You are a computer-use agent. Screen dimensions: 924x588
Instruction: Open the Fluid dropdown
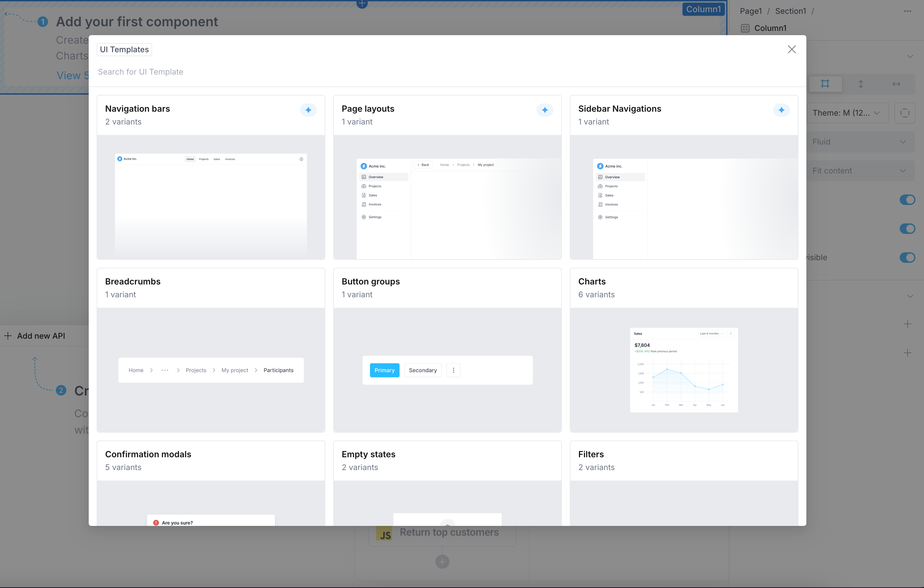861,142
